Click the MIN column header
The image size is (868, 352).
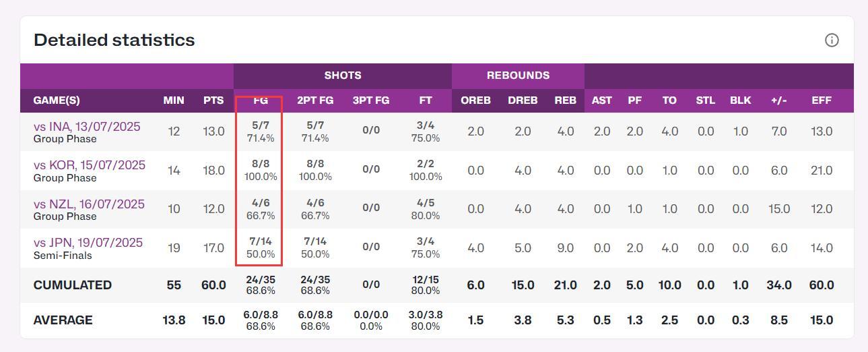click(174, 100)
